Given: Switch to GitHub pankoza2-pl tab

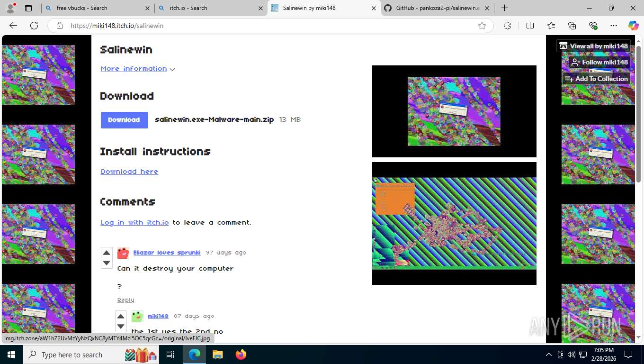Looking at the screenshot, I should tap(438, 8).
